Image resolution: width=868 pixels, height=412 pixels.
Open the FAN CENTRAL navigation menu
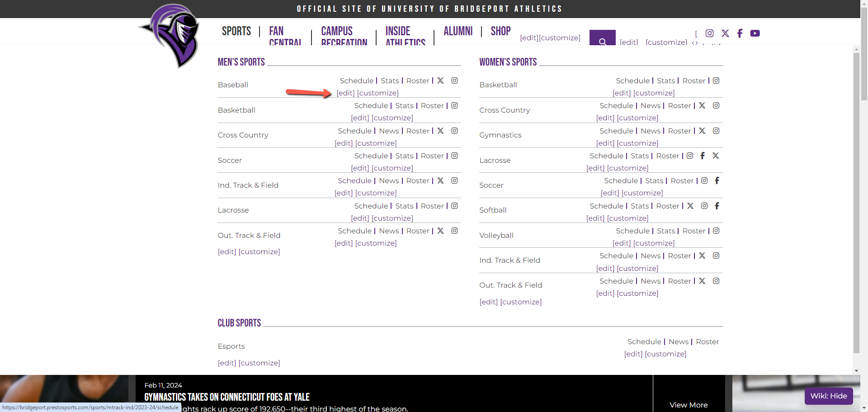coord(285,36)
